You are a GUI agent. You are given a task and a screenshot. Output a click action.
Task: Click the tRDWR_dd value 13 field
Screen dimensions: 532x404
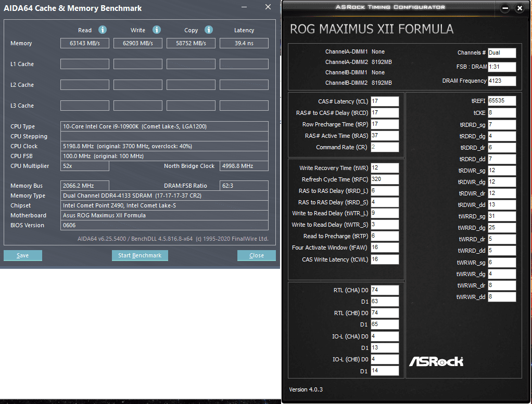tap(502, 205)
